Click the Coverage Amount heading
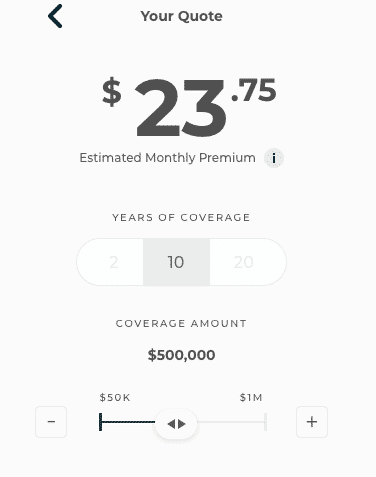Image resolution: width=376 pixels, height=477 pixels. pyautogui.click(x=181, y=323)
